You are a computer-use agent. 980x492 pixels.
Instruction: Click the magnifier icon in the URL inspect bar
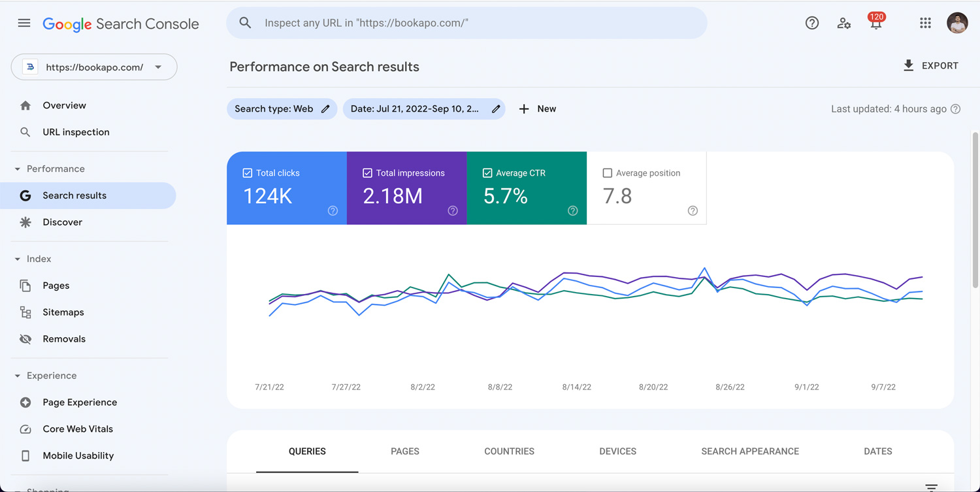[x=245, y=23]
